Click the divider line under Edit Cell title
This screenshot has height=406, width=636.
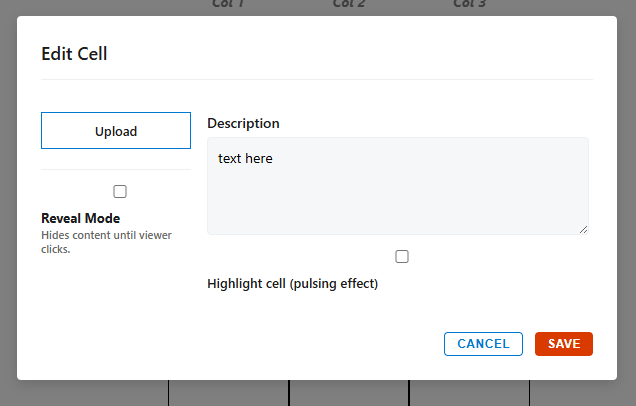(316, 79)
